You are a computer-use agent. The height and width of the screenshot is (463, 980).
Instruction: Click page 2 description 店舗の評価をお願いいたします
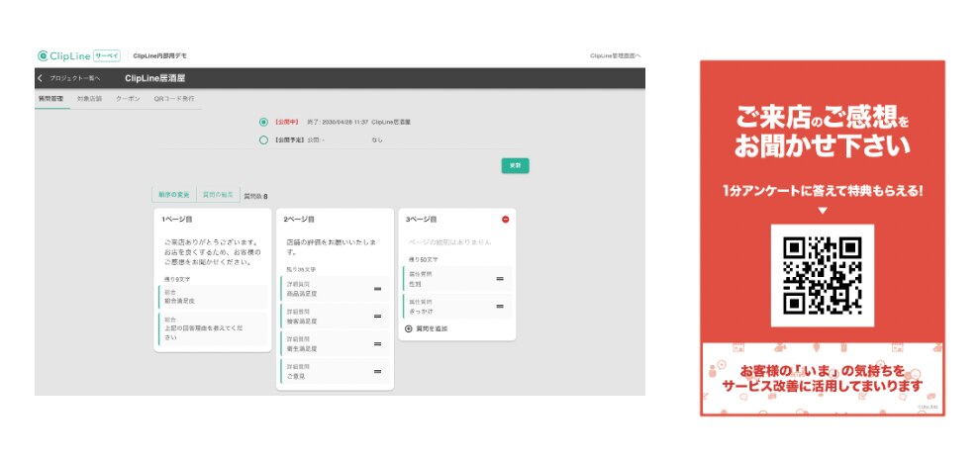point(331,246)
